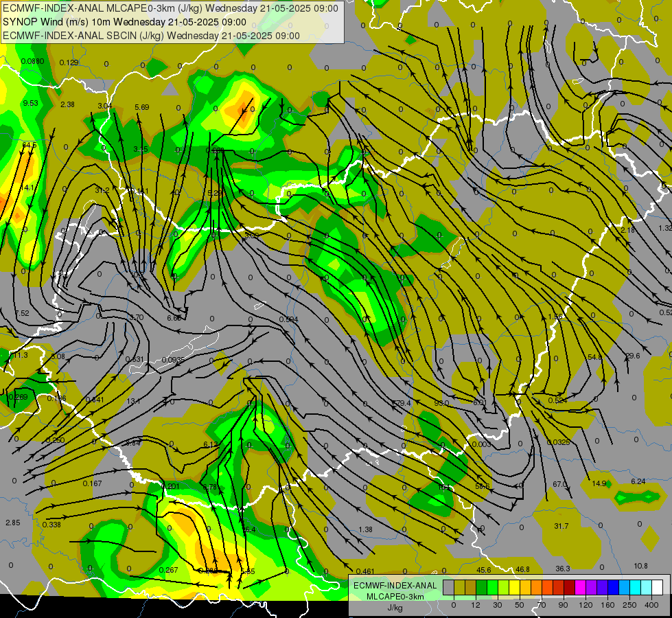The height and width of the screenshot is (618, 672).
Task: Click map value 31.2
Action: click(x=102, y=190)
